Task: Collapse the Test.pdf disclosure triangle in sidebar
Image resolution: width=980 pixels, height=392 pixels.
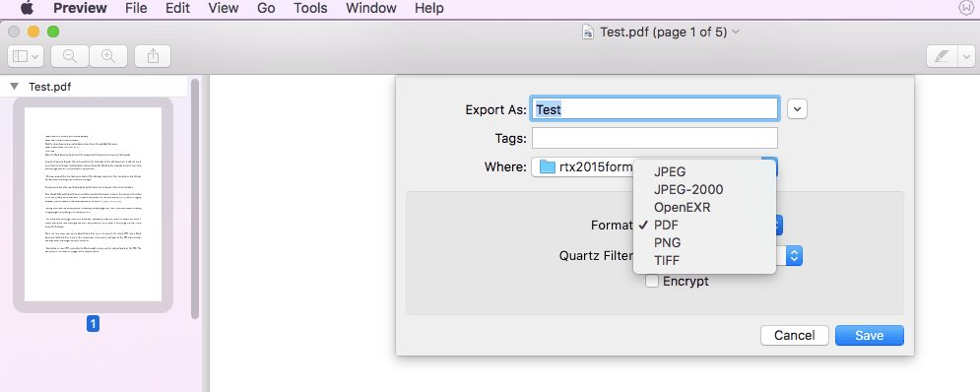Action: 15,87
